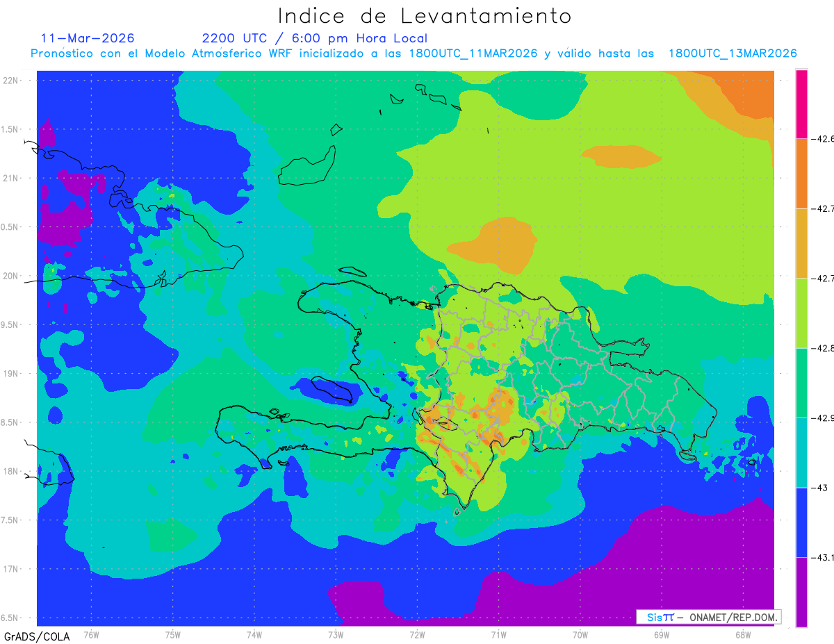The width and height of the screenshot is (834, 644).
Task: Click the 'ONAMET/REP.DOM.' attribution box
Action: [x=709, y=617]
